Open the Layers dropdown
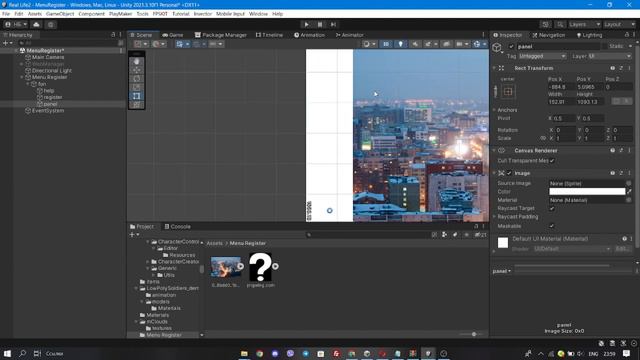 (x=584, y=24)
